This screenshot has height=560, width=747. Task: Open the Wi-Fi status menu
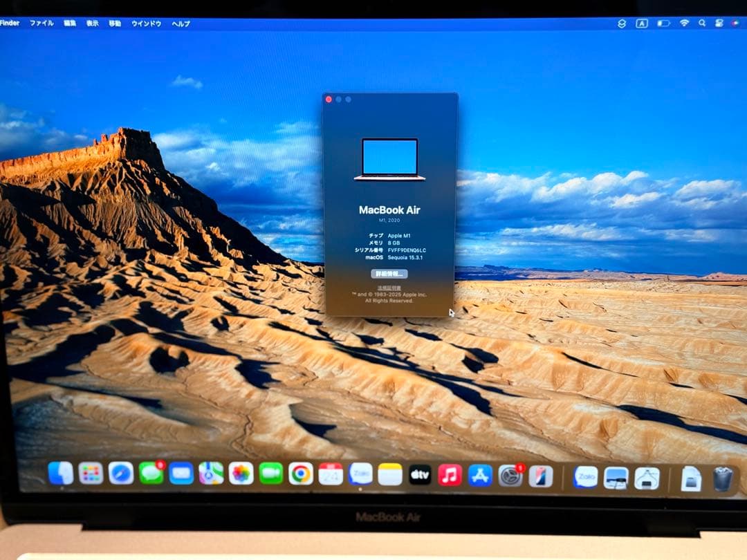[x=685, y=23]
